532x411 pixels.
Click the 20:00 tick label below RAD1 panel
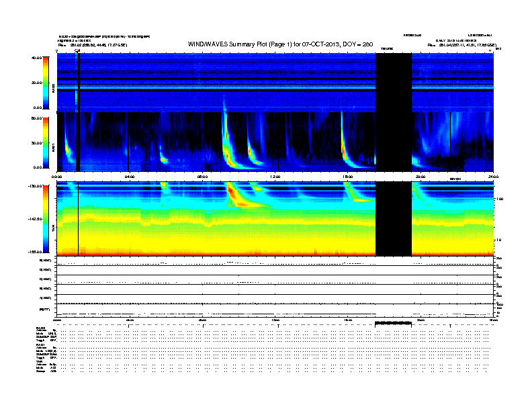pos(420,177)
